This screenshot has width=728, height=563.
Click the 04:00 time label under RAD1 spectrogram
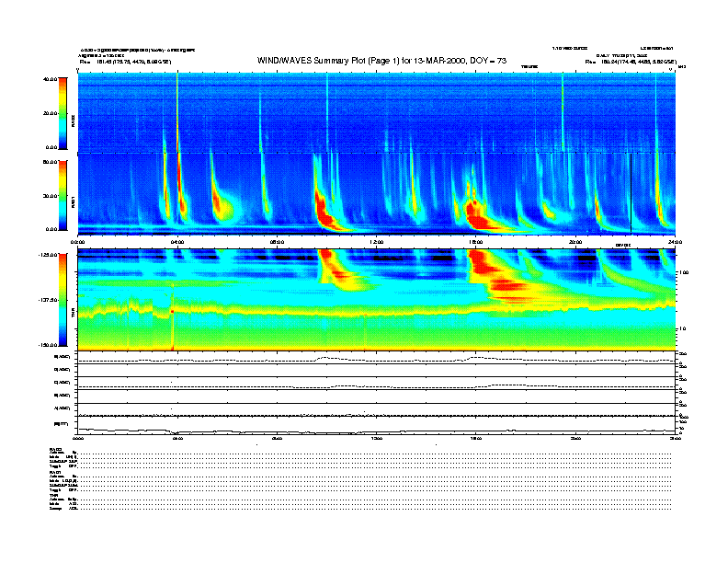point(177,242)
